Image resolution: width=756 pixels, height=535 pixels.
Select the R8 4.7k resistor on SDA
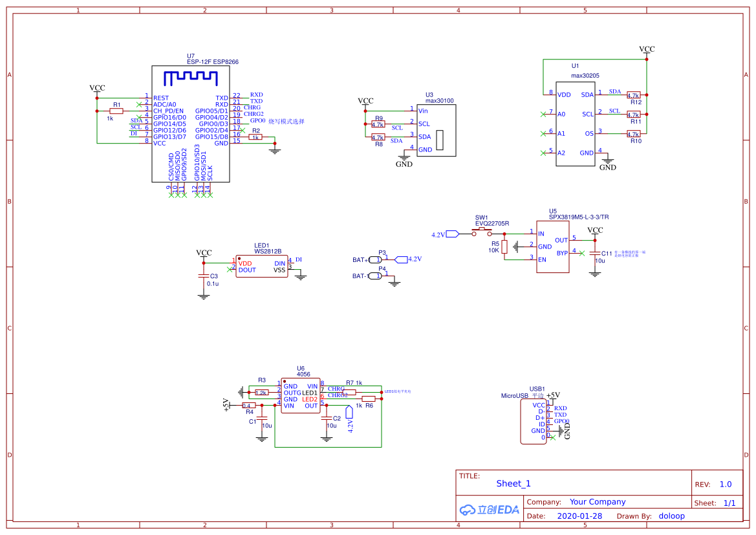pyautogui.click(x=378, y=138)
